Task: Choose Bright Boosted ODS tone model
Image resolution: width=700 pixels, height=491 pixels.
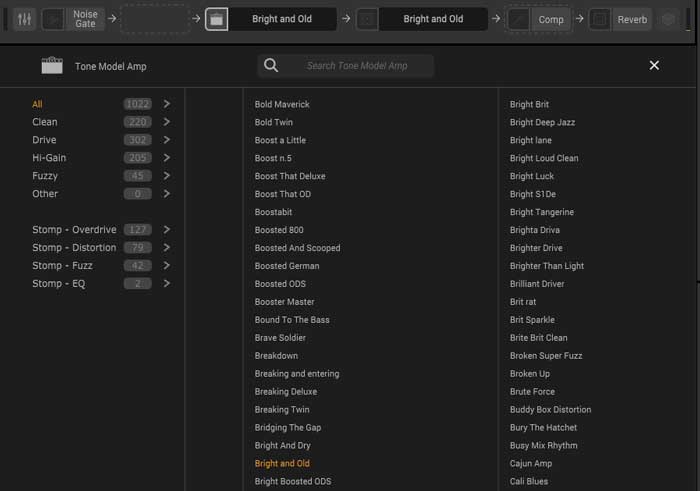Action: click(293, 481)
